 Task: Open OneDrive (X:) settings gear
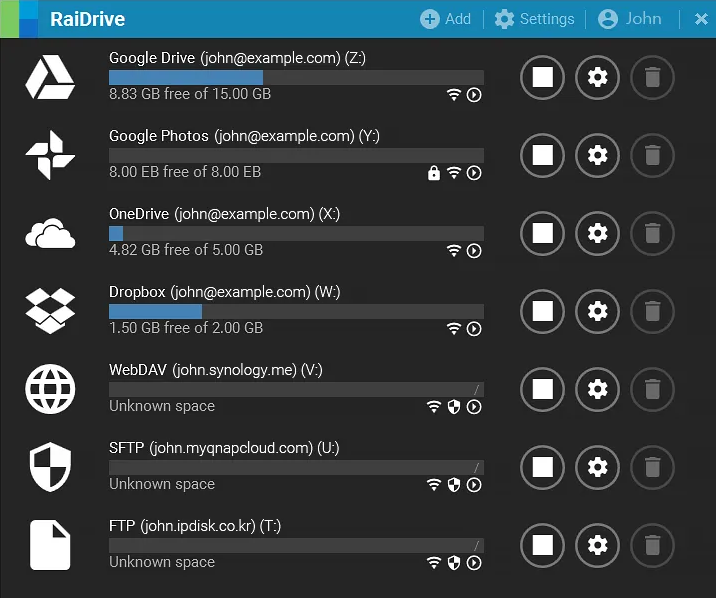[597, 233]
